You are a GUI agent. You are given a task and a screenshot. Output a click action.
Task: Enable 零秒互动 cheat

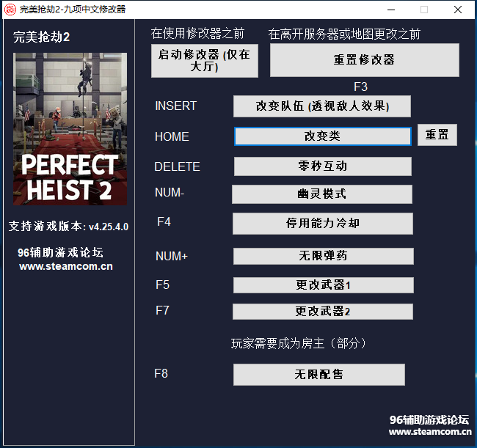(x=322, y=166)
